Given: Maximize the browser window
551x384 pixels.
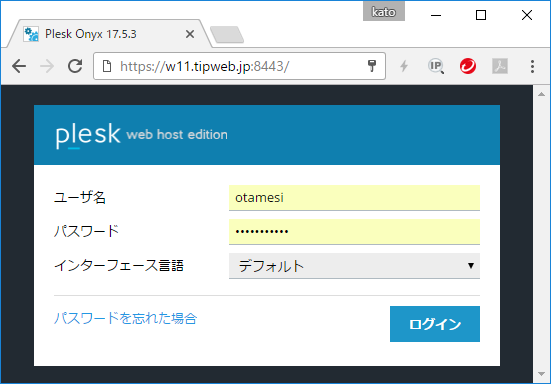Looking at the screenshot, I should point(481,15).
